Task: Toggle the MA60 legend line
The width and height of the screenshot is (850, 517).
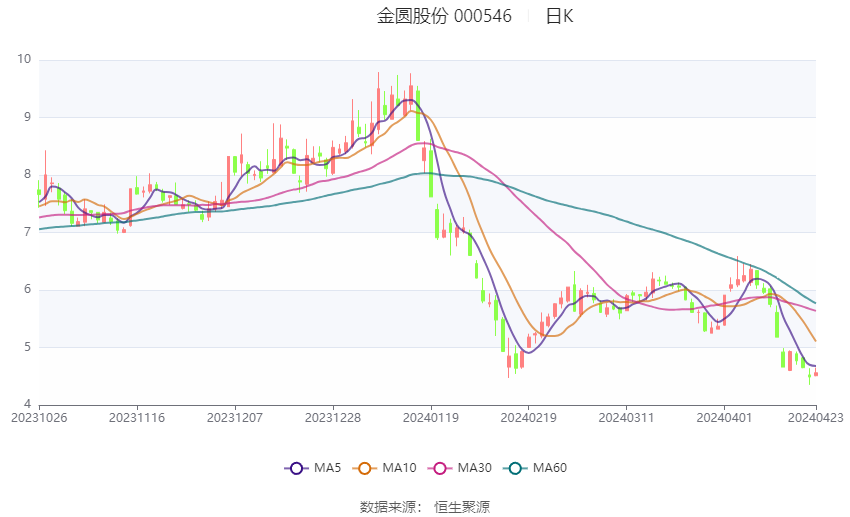Action: [x=535, y=468]
